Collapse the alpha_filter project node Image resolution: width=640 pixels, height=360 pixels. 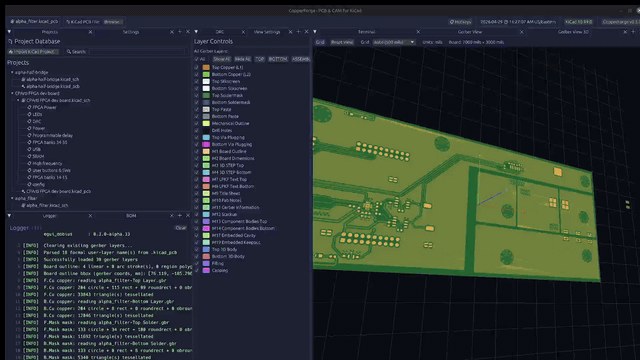click(x=12, y=198)
